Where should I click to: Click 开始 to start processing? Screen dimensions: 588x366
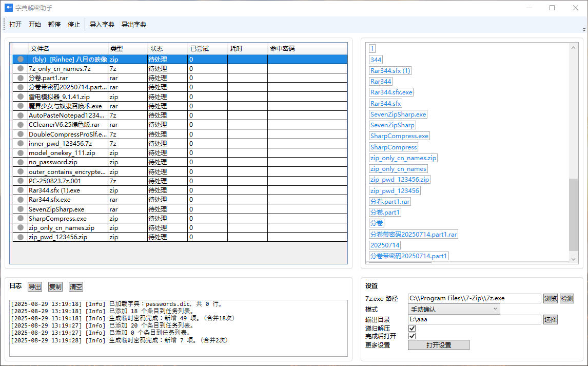[x=35, y=24]
